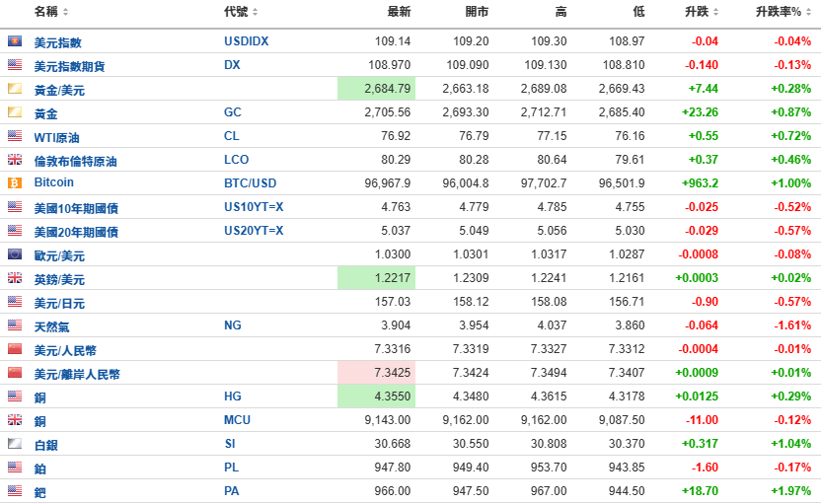Click the China flag beside 美元/離岸人民幣

point(15,373)
